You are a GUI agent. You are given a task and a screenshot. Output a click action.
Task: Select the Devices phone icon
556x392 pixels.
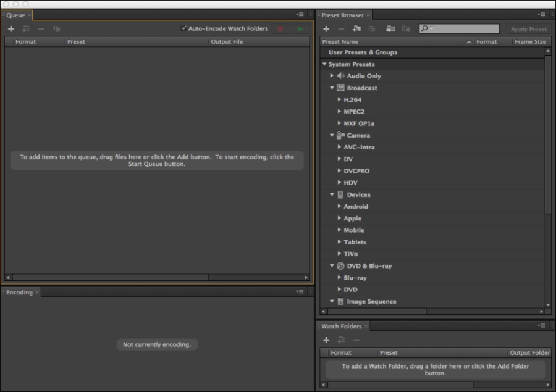[x=340, y=194]
